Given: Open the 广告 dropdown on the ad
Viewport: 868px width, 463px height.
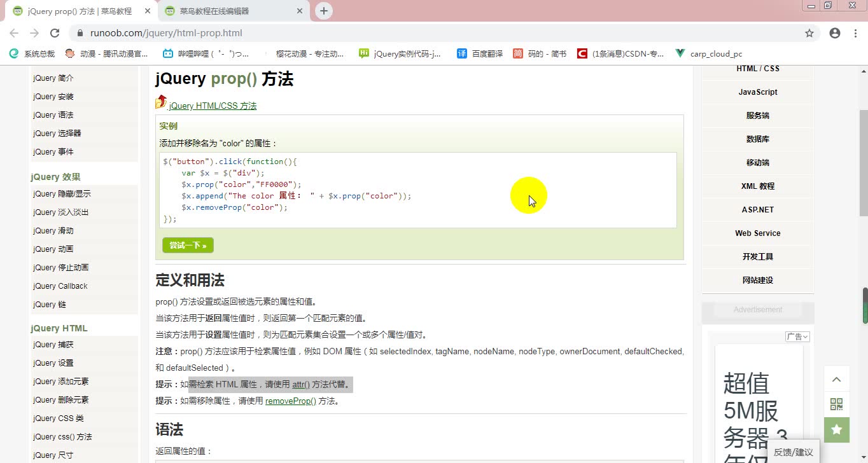Looking at the screenshot, I should click(797, 336).
